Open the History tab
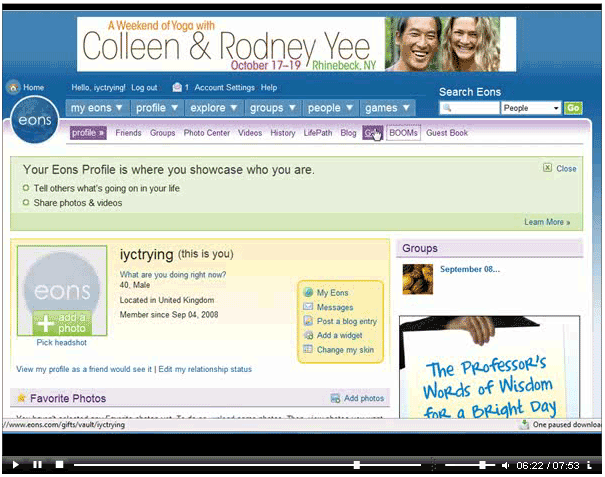The width and height of the screenshot is (605, 477). coord(283,133)
